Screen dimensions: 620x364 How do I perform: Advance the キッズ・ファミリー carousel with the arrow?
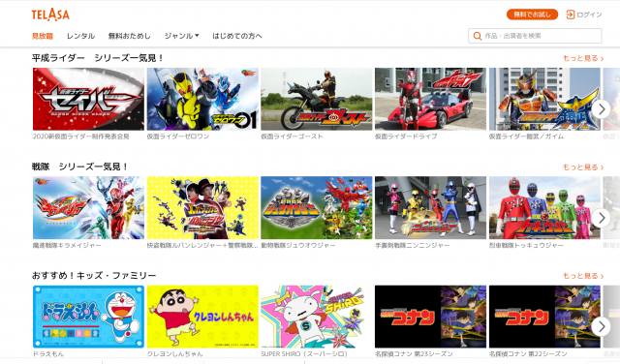[601, 327]
